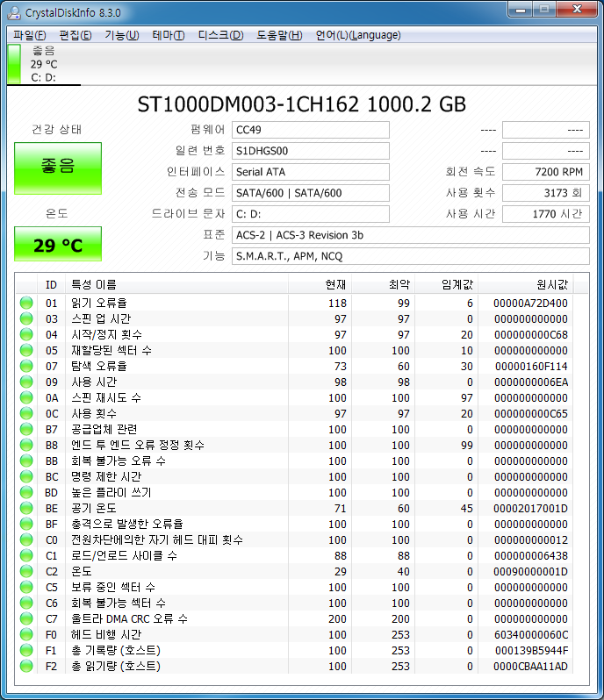Open the 기능(U) menu
This screenshot has height=700, width=604.
(x=121, y=35)
